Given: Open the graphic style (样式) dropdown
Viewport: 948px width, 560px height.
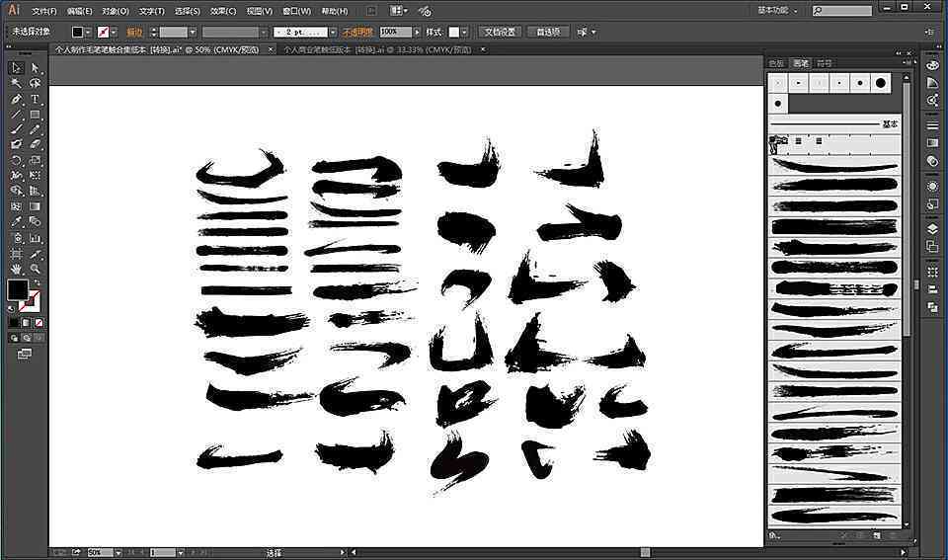Looking at the screenshot, I should tap(464, 32).
